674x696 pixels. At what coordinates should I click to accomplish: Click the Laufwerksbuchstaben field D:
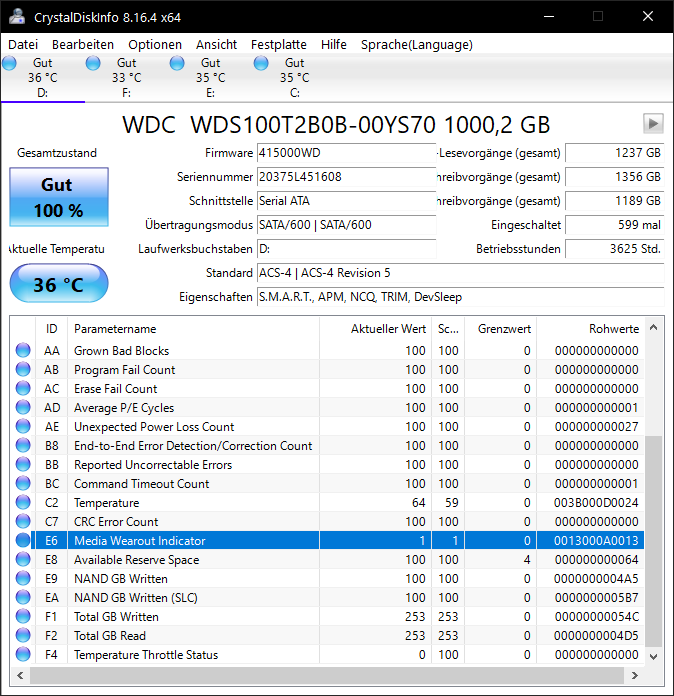346,249
